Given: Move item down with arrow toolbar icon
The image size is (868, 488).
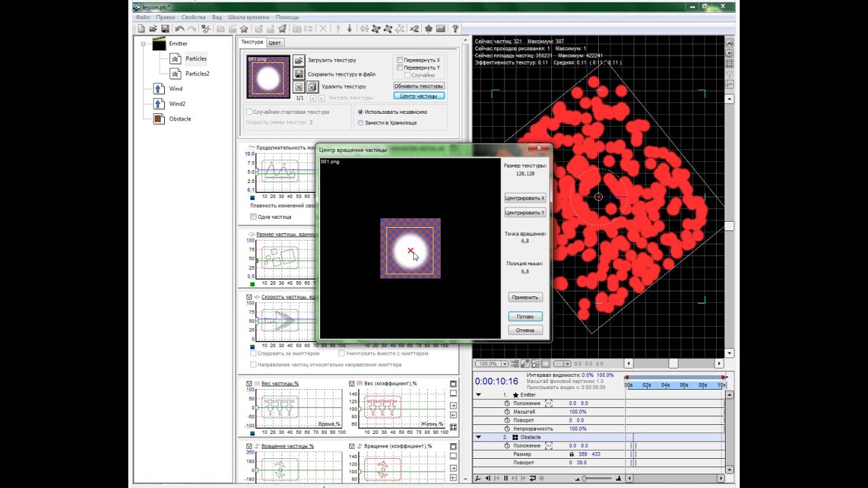Looking at the screenshot, I should pos(349,28).
